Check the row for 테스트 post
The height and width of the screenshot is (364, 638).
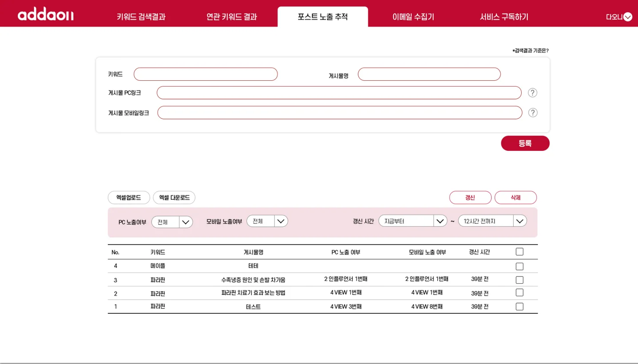[x=519, y=307]
